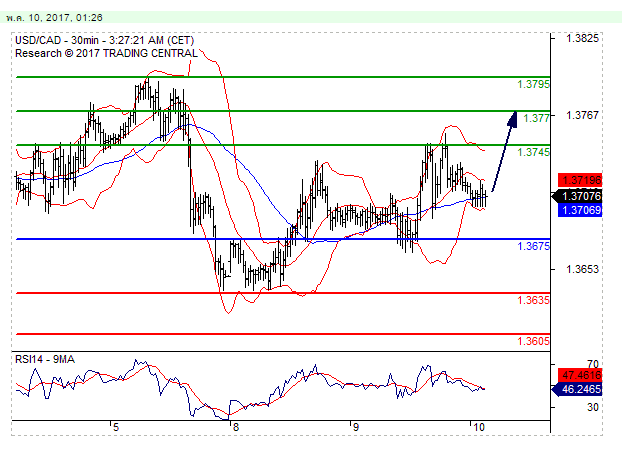Viewport: 622px width, 451px height.
Task: Click the RSI 30 level label
Action: click(593, 407)
